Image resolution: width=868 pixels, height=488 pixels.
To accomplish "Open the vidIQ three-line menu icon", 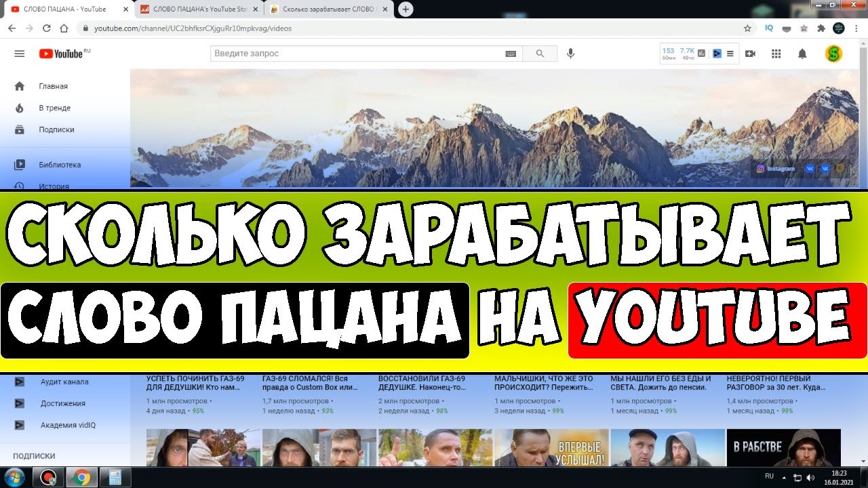I will click(730, 54).
